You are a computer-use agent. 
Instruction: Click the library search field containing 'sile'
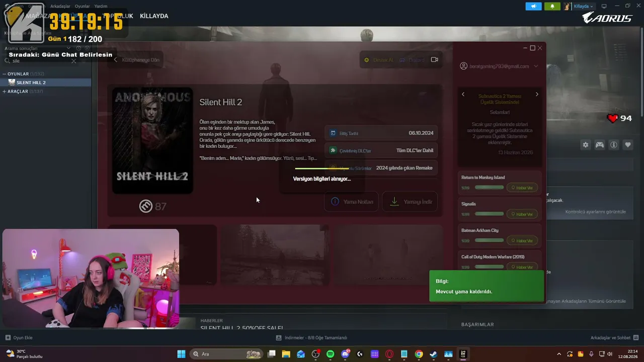(x=40, y=61)
